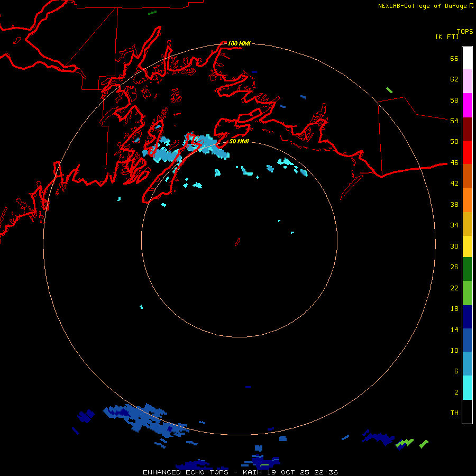Click the '22:36' timestamp in footer
This screenshot has height=476, width=476.
tap(326, 472)
